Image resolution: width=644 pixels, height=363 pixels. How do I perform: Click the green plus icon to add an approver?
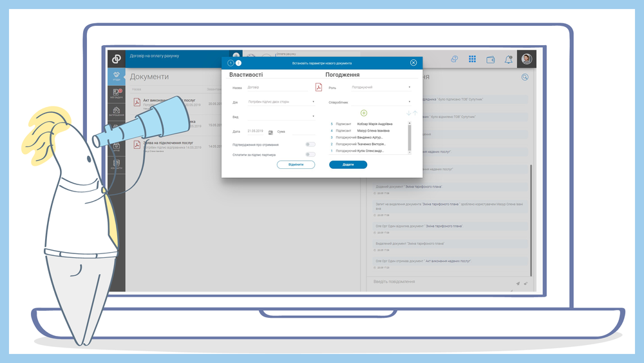364,113
